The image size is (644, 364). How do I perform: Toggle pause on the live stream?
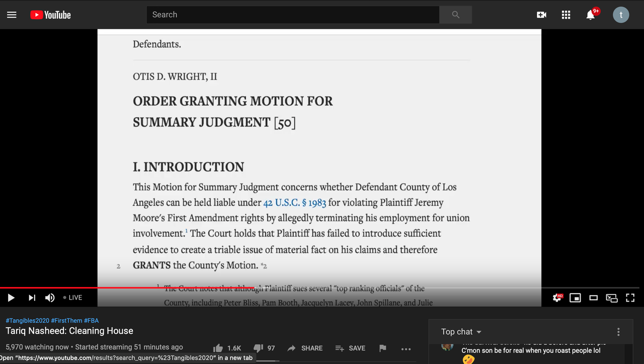tap(11, 298)
